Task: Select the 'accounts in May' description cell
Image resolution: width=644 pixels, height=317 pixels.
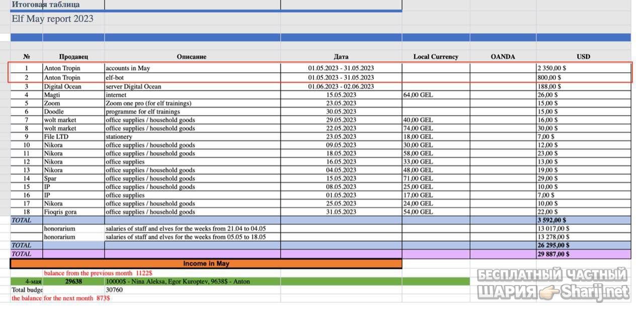Action: pos(192,68)
